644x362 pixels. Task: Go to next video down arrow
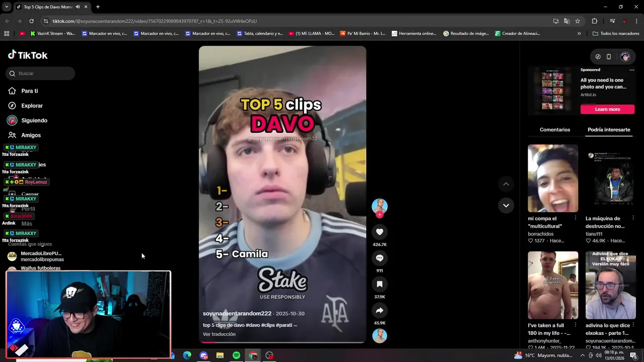[506, 205]
